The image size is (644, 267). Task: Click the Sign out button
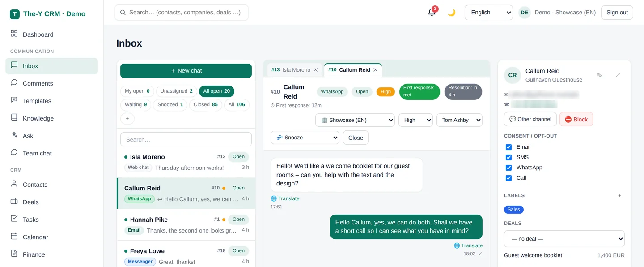617,13
